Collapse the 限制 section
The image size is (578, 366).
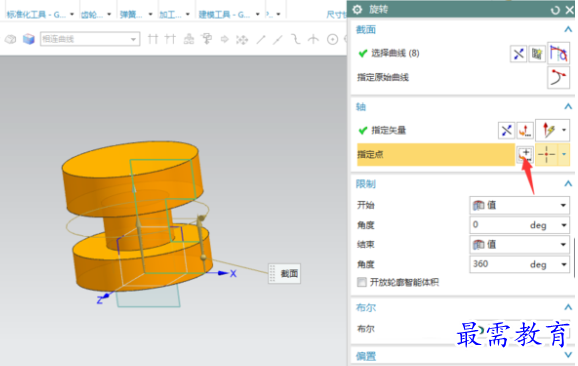click(568, 183)
